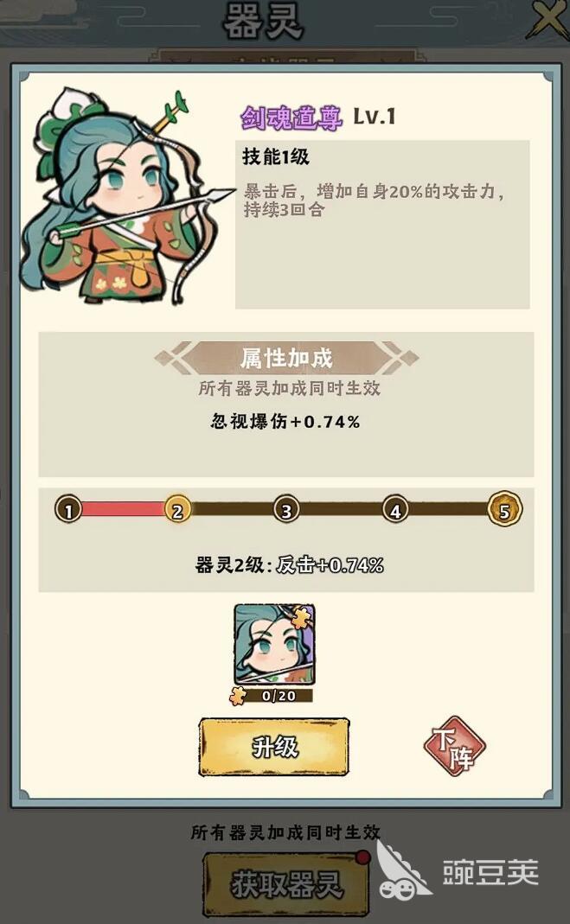This screenshot has width=570, height=924.
Task: Tap the 器灵2级 反击 bonus text
Action: coord(290,565)
